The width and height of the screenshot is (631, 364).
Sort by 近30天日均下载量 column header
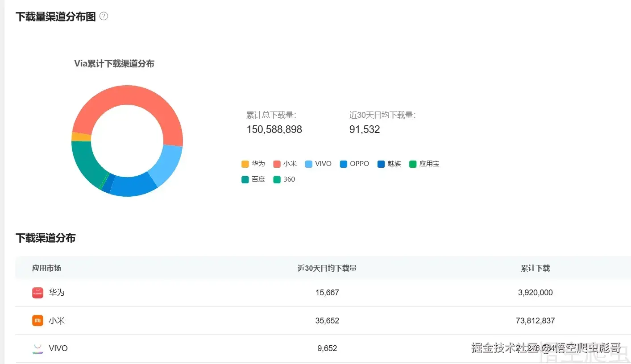pyautogui.click(x=327, y=268)
